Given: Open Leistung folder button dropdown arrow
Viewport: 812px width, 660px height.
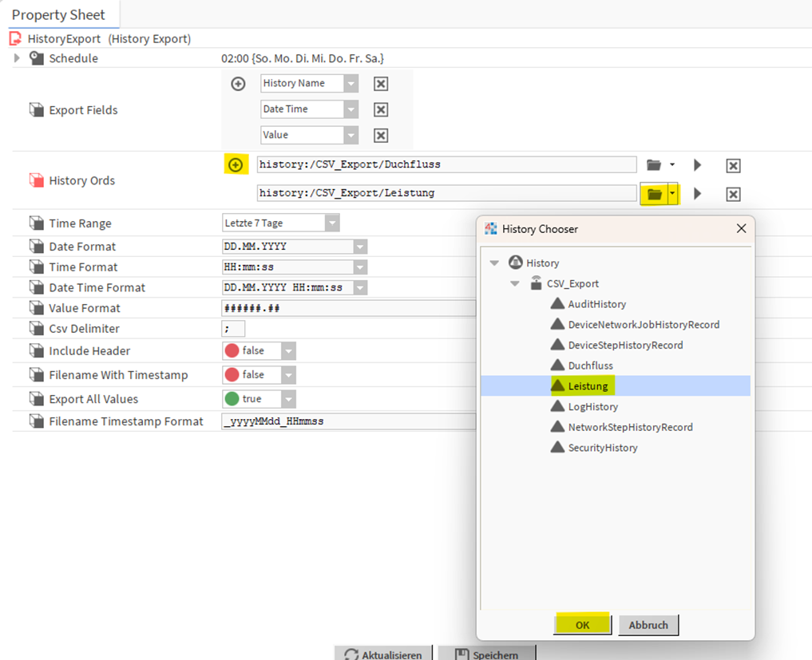Looking at the screenshot, I should point(673,194).
